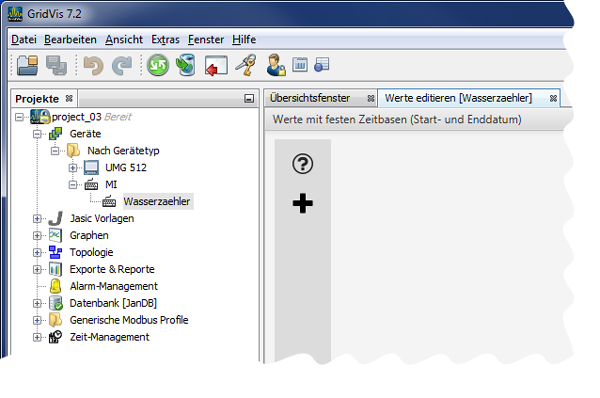
Task: Open the Hilfe menu
Action: pyautogui.click(x=244, y=39)
